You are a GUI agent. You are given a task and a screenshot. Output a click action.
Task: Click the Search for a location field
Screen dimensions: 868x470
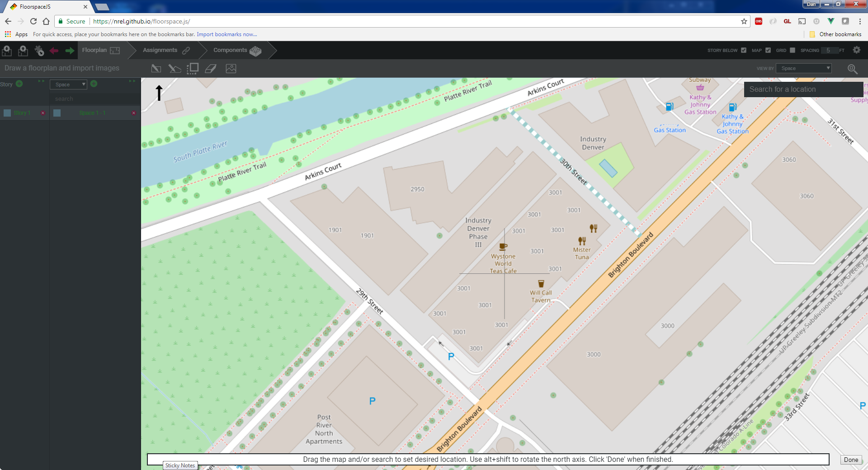pyautogui.click(x=803, y=89)
